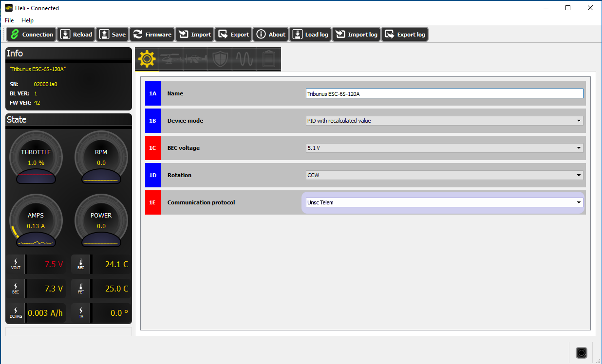
Task: Reload settings from the device
Action: click(x=76, y=35)
